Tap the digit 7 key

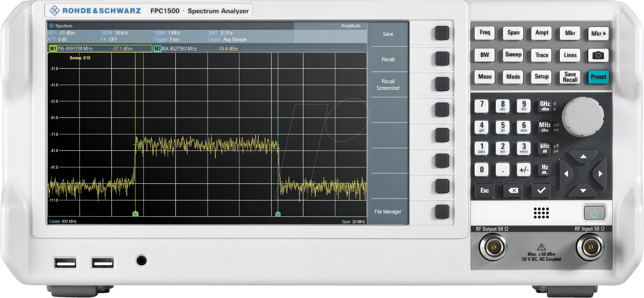click(x=481, y=106)
